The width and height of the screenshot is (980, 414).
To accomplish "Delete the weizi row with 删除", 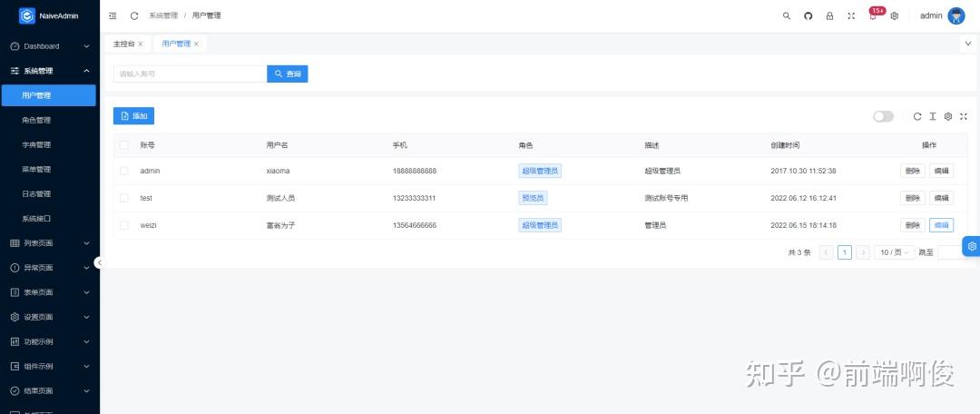I will point(913,225).
